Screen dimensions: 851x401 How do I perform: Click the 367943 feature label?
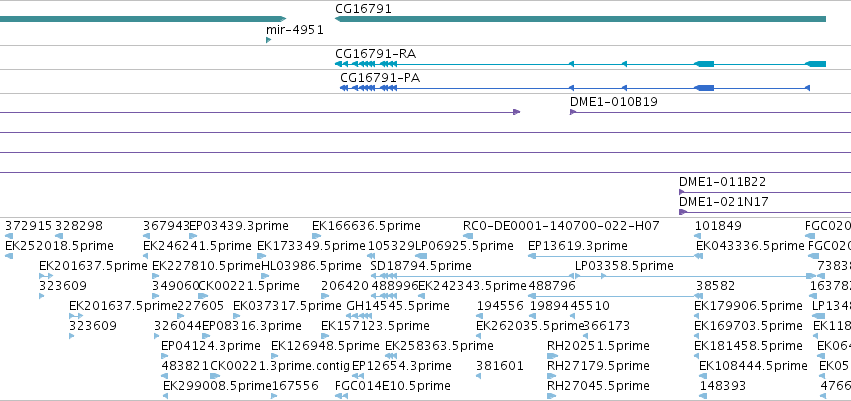tap(166, 226)
